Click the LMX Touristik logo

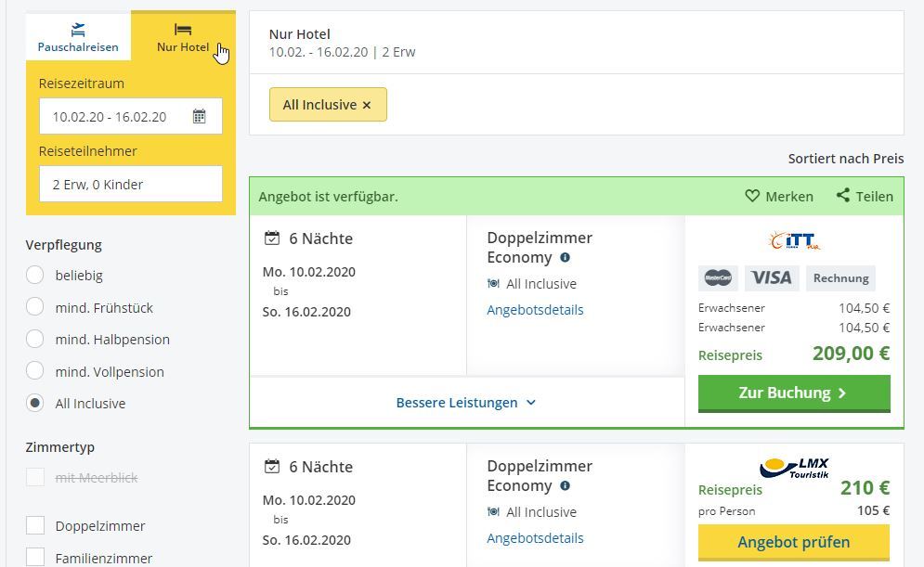pos(794,468)
